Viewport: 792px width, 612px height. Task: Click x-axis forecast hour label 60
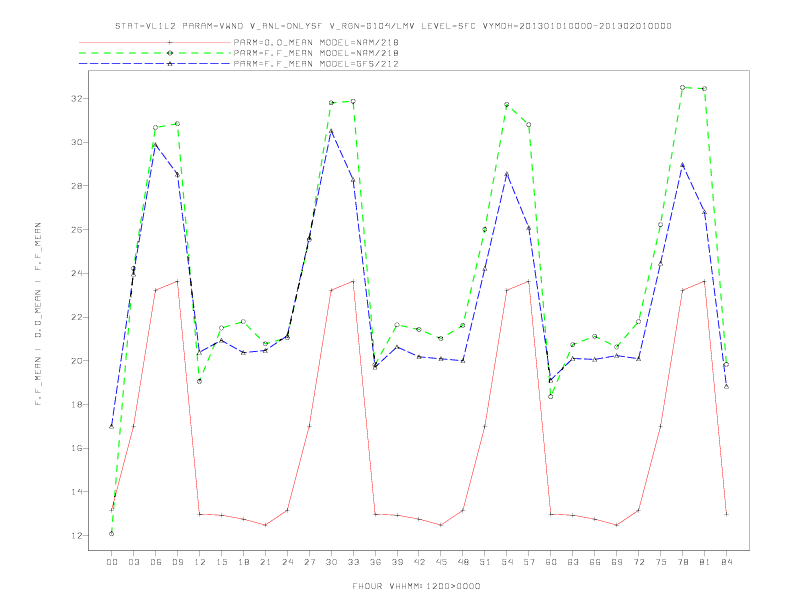551,562
